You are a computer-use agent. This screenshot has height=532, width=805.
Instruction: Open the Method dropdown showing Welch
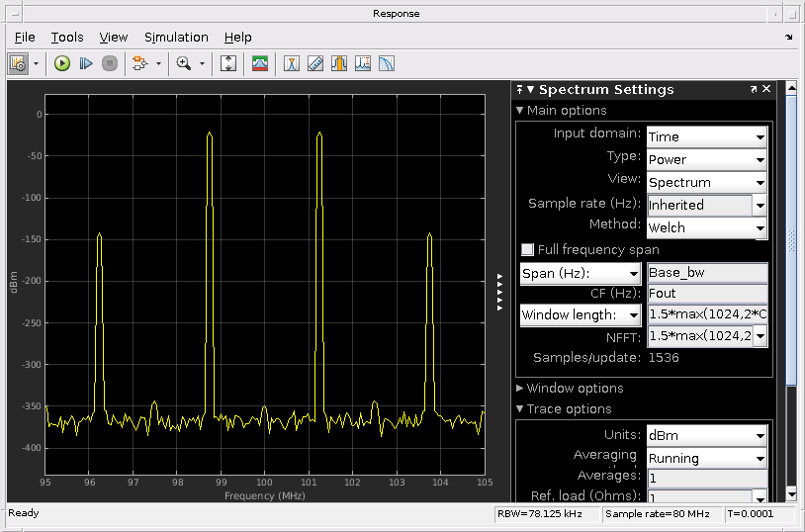(706, 227)
